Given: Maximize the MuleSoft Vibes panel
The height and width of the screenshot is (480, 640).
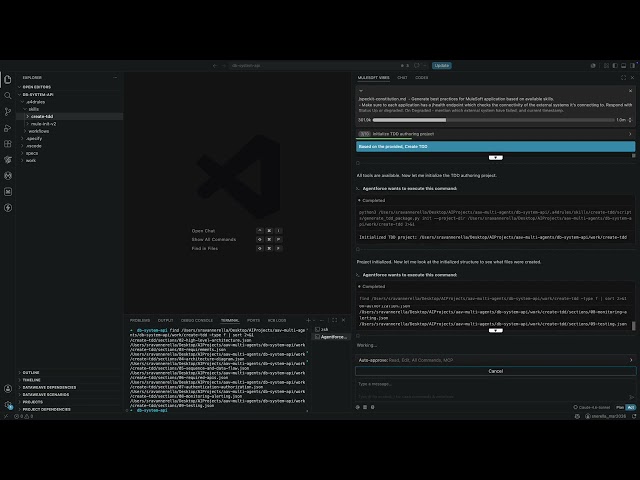Looking at the screenshot, I should click(x=623, y=78).
